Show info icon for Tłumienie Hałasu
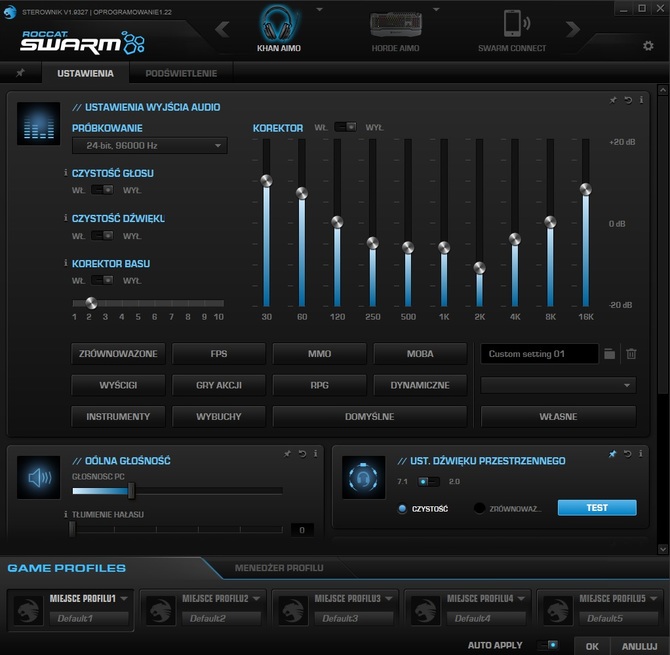Image resolution: width=670 pixels, height=655 pixels. pos(65,514)
